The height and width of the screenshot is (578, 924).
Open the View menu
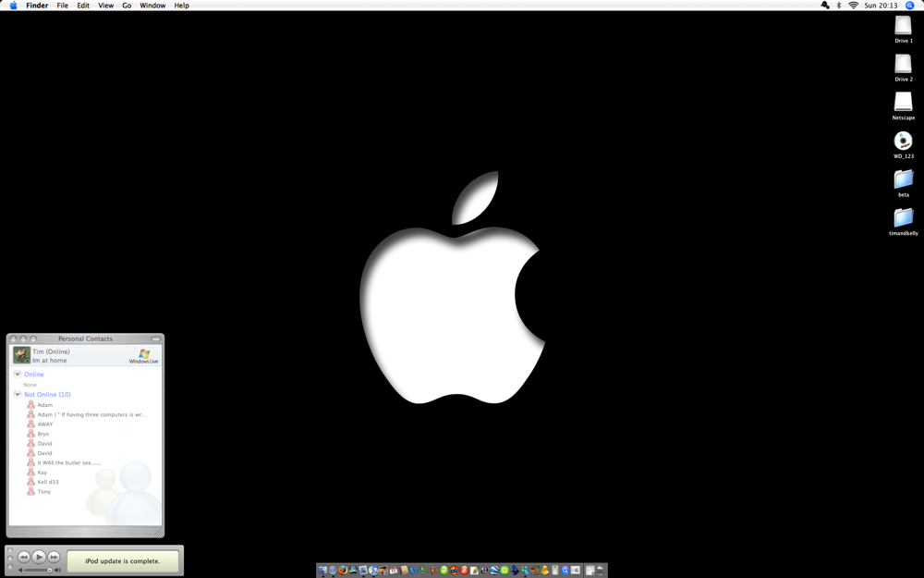pos(105,6)
